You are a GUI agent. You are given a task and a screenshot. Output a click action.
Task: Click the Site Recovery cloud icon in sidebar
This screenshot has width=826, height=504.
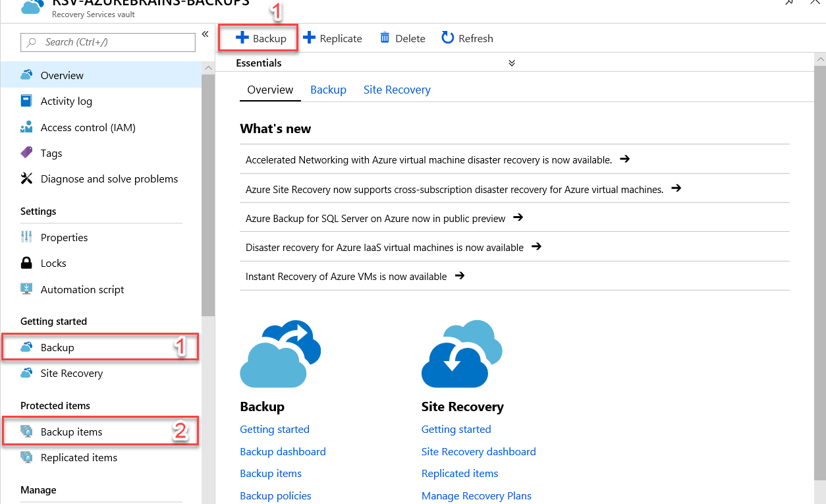(x=26, y=373)
